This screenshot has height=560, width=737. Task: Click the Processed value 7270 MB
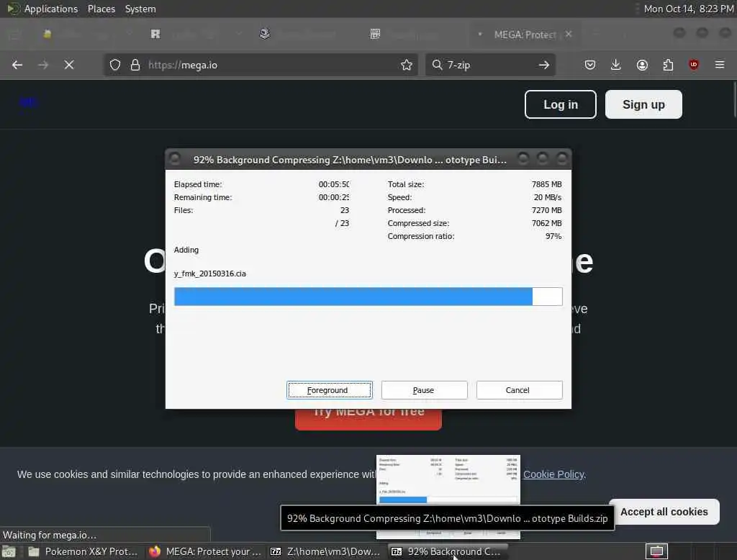coord(547,210)
